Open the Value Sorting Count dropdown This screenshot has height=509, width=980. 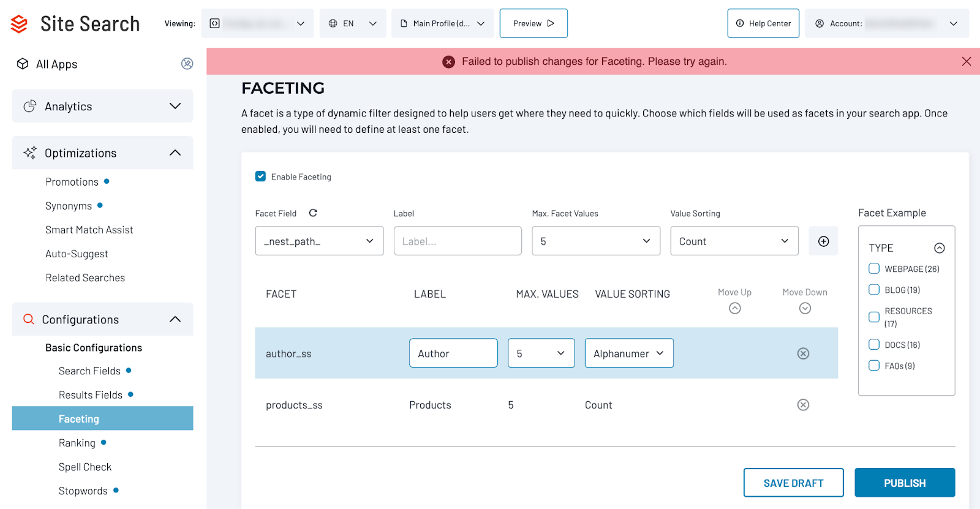tap(734, 241)
